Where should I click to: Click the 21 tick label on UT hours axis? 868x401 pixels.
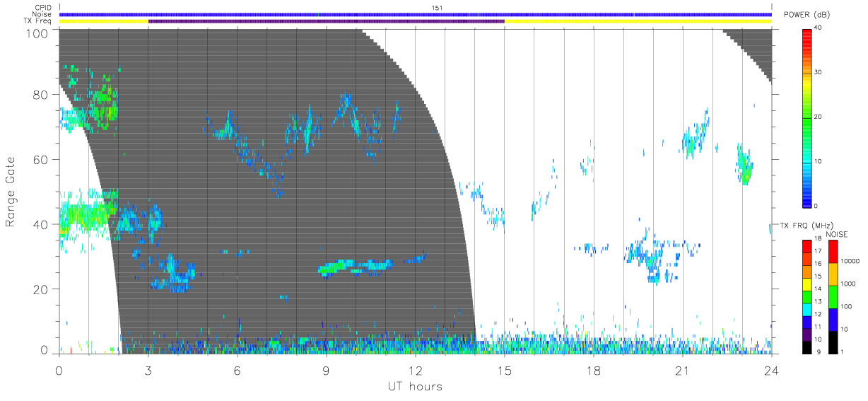(682, 370)
